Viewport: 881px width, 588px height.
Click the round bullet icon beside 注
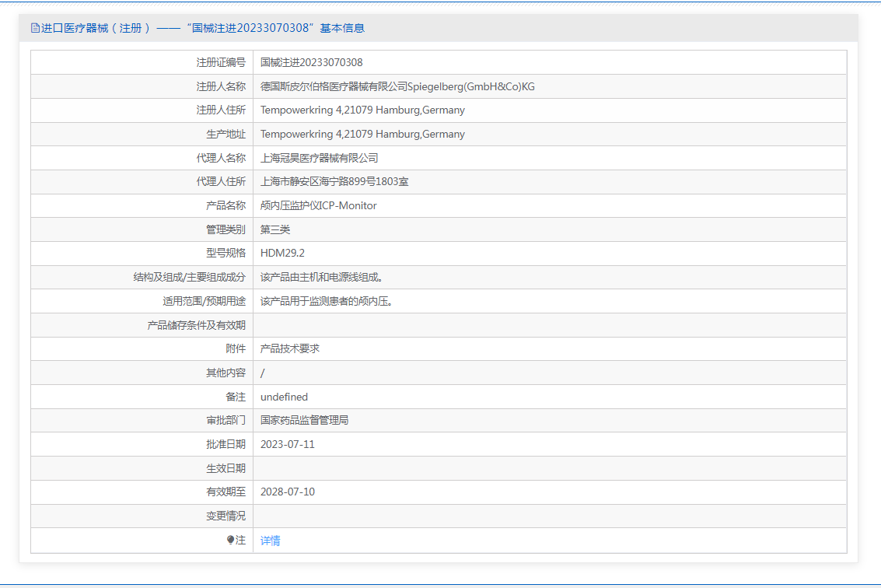point(230,540)
